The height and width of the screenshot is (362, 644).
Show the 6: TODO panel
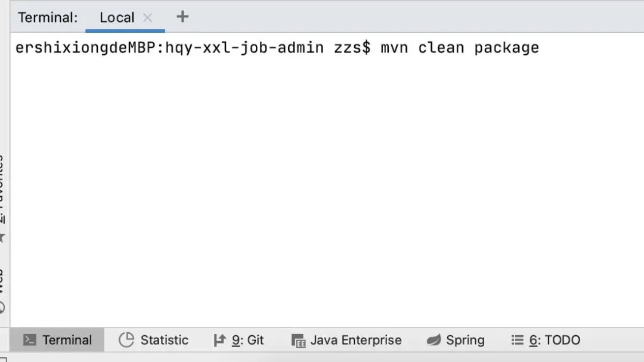pyautogui.click(x=554, y=340)
